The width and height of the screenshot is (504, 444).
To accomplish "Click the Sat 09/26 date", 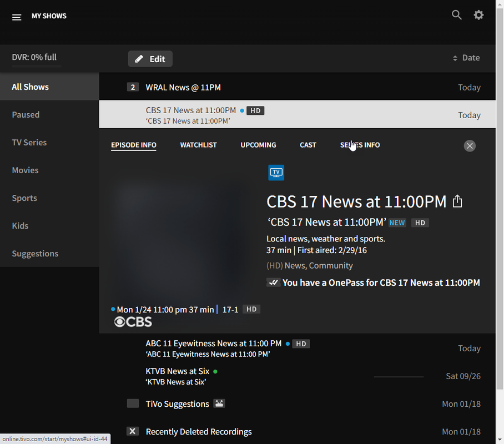I will tap(463, 376).
